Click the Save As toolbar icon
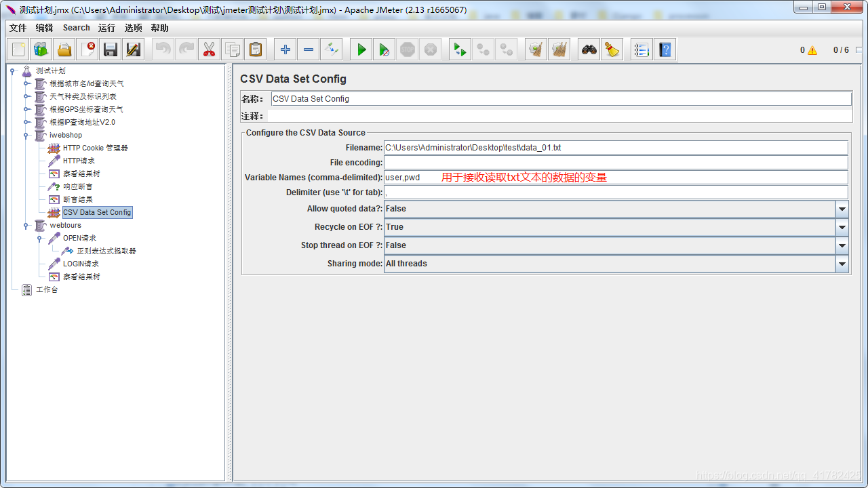This screenshot has height=488, width=868. [x=134, y=49]
